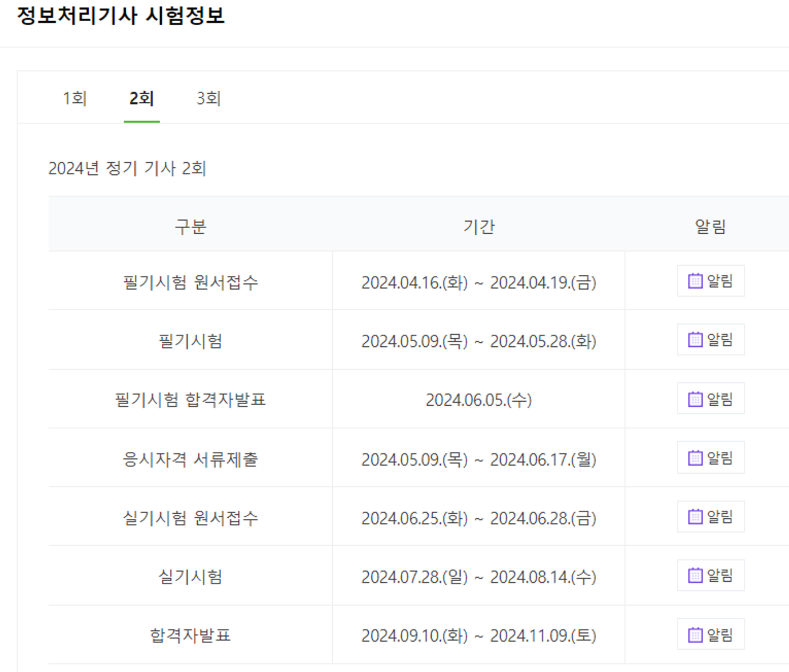Add 알림 for 응시자격 서류제출
The width and height of the screenshot is (789, 672).
coord(711,458)
